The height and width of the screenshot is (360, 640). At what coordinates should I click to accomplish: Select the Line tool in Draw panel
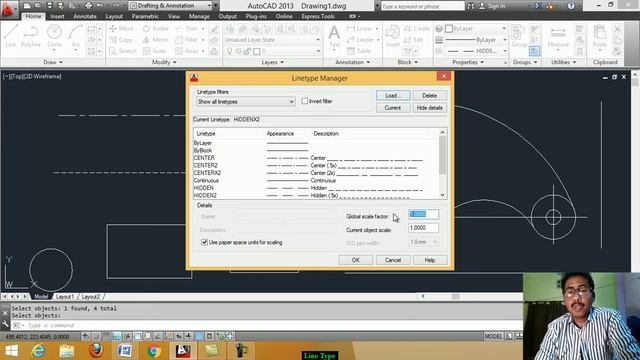click(11, 36)
